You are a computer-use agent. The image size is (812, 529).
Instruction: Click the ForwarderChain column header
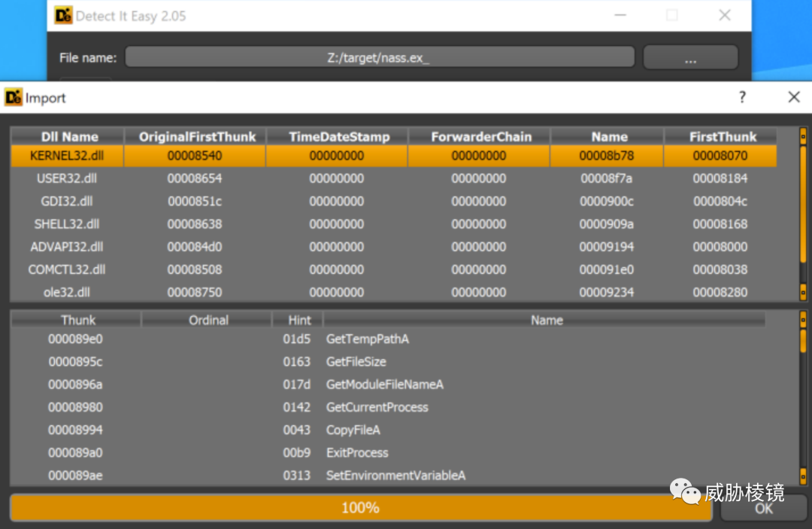point(479,137)
